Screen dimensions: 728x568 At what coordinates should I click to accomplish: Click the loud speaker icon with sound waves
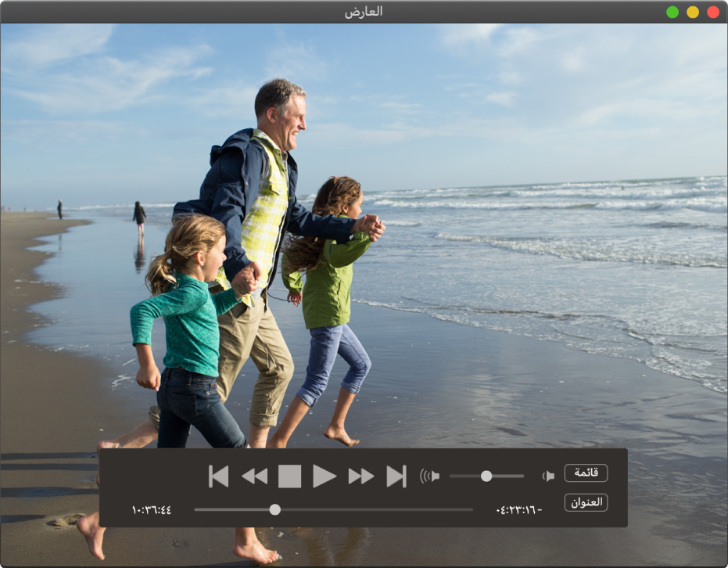429,476
